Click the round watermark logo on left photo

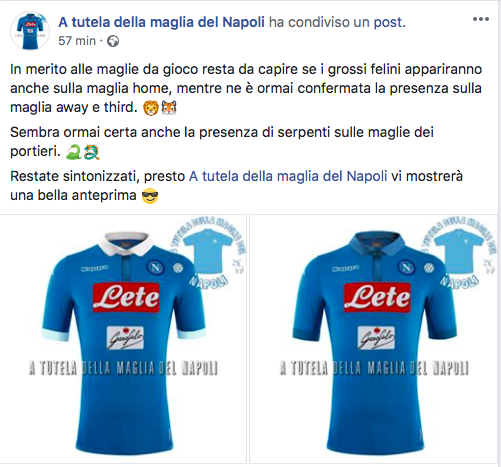pos(208,253)
